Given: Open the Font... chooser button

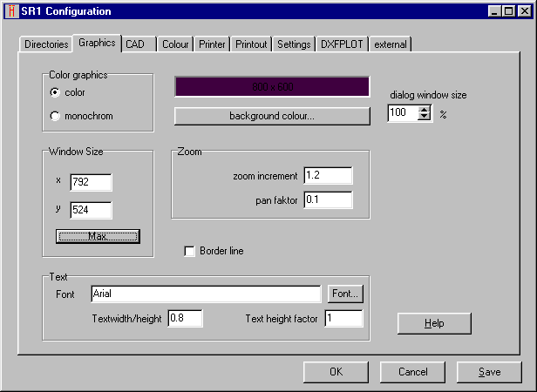Looking at the screenshot, I should 345,294.
